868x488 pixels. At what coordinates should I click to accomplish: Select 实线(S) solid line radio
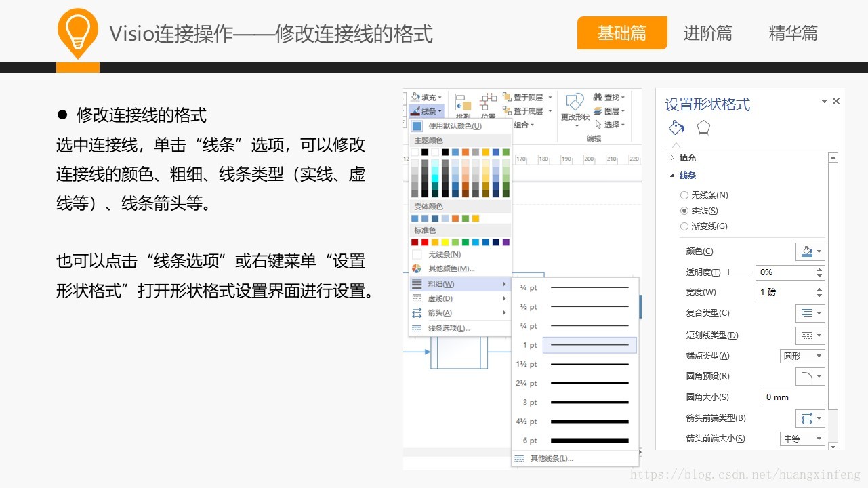(x=684, y=211)
